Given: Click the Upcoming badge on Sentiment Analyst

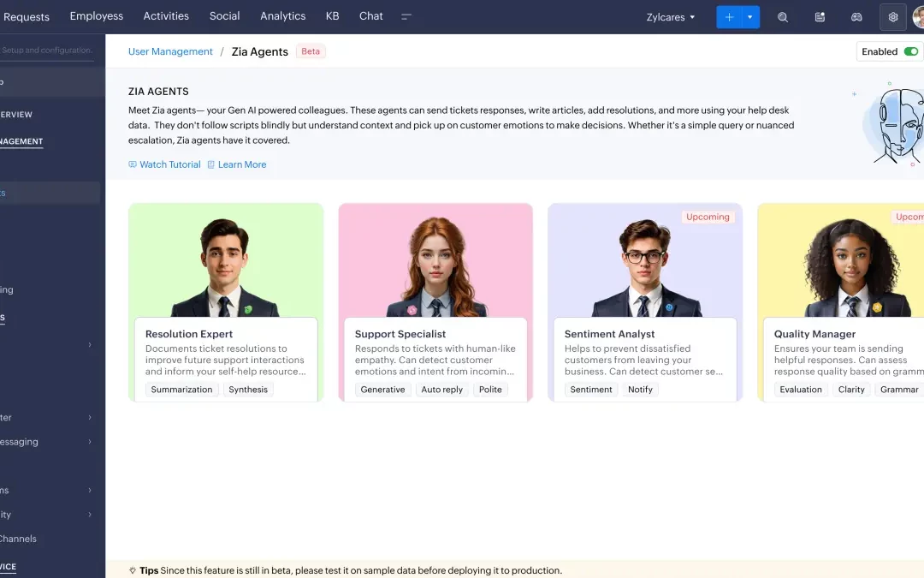Looking at the screenshot, I should (708, 217).
